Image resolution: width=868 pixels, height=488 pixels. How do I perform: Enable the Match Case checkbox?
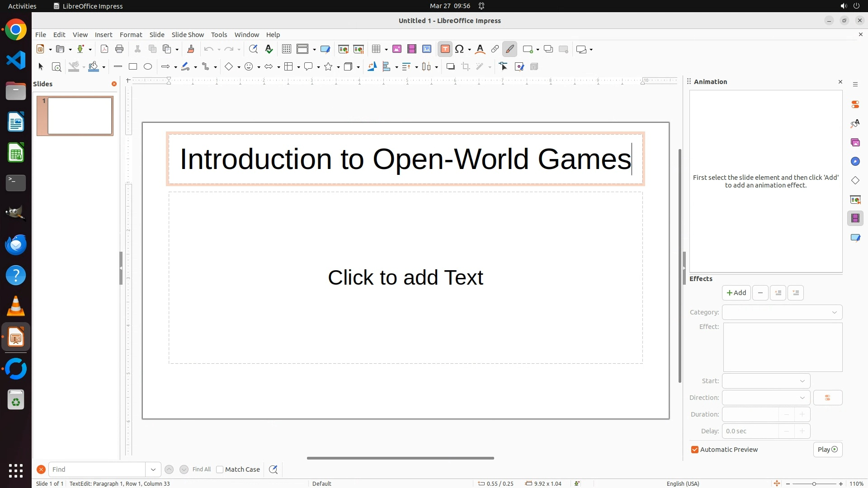coord(220,469)
